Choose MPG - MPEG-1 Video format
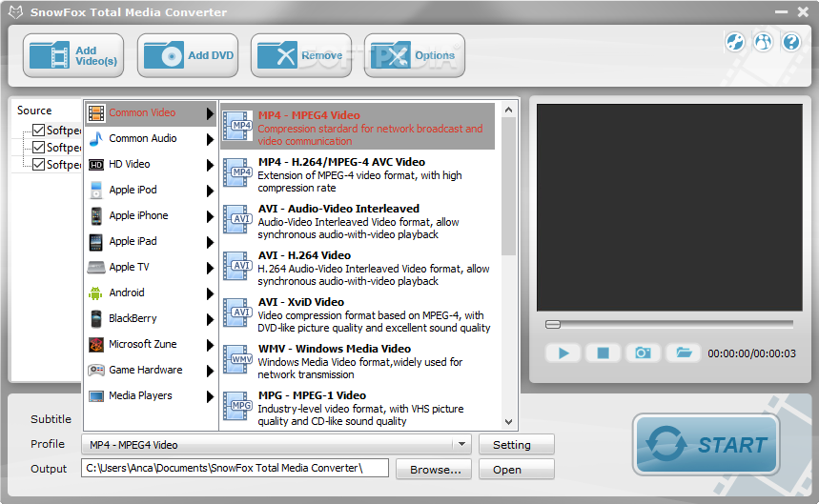This screenshot has height=504, width=819. (x=358, y=408)
